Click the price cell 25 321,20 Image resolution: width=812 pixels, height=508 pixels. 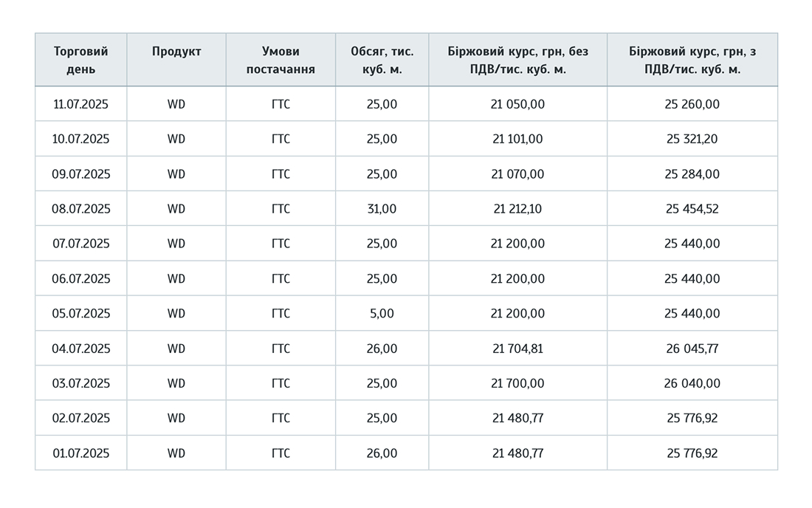692,139
